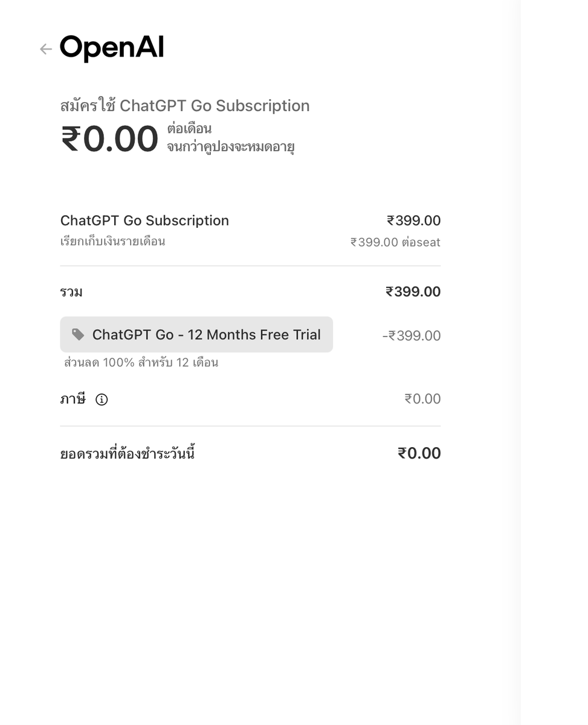The width and height of the screenshot is (588, 725).
Task: Click the สมัครใช้ ChatGPT Go Subscription heading
Action: (x=185, y=106)
